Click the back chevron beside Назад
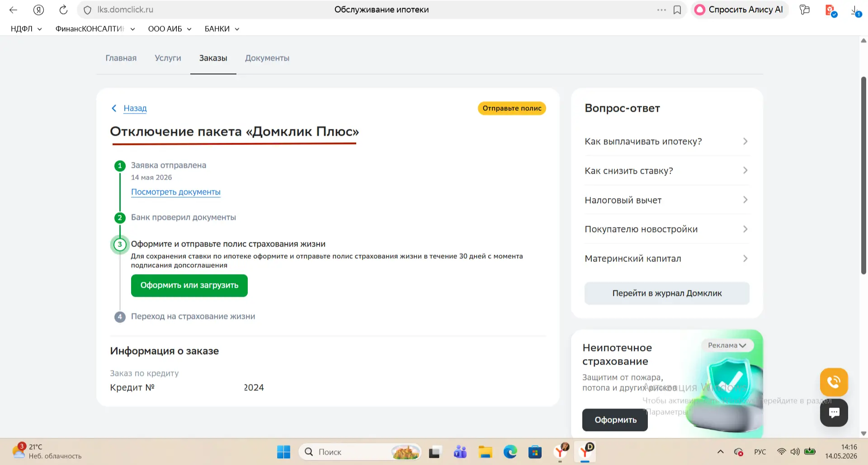This screenshot has height=465, width=868. pos(114,108)
